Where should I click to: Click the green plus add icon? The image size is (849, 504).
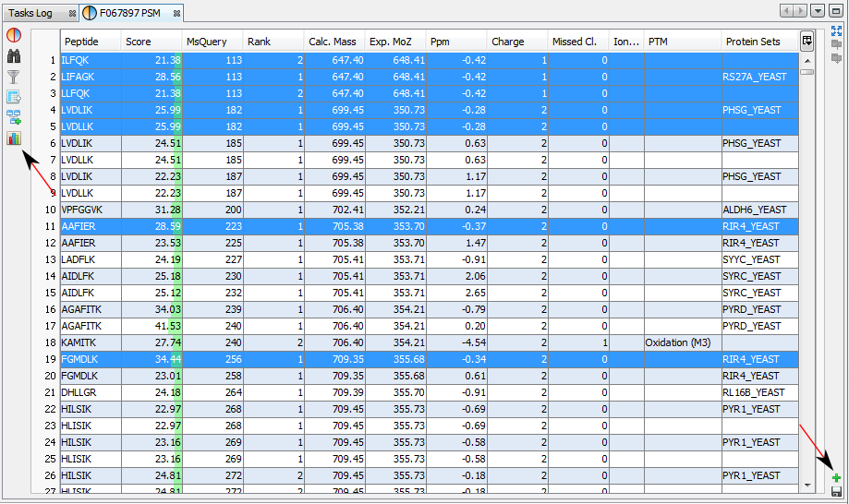click(x=836, y=478)
